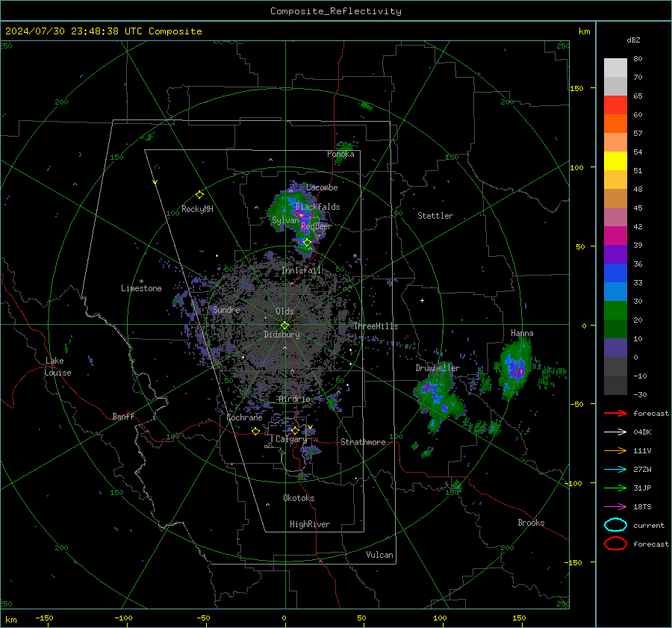Click the ThreeHills label

[x=376, y=326]
